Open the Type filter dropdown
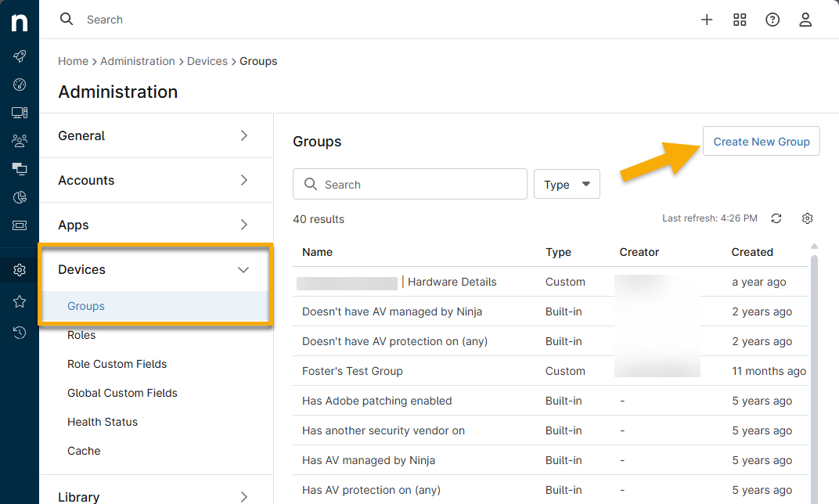The height and width of the screenshot is (504, 839). (x=567, y=185)
